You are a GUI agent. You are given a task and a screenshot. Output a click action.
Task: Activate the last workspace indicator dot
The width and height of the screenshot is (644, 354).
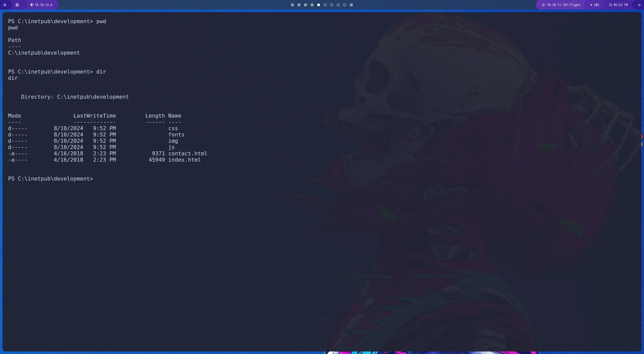(x=351, y=5)
